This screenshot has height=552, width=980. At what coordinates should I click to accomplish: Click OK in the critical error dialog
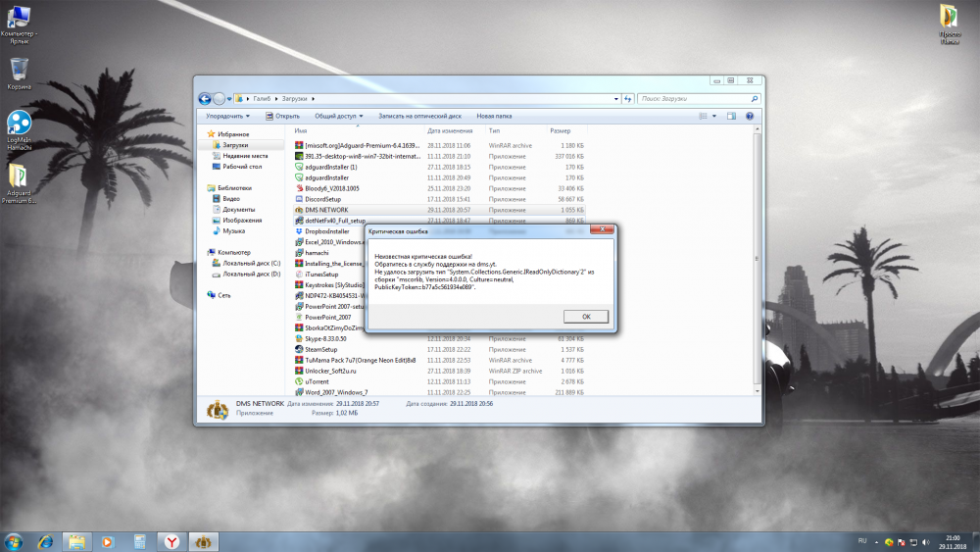[585, 317]
